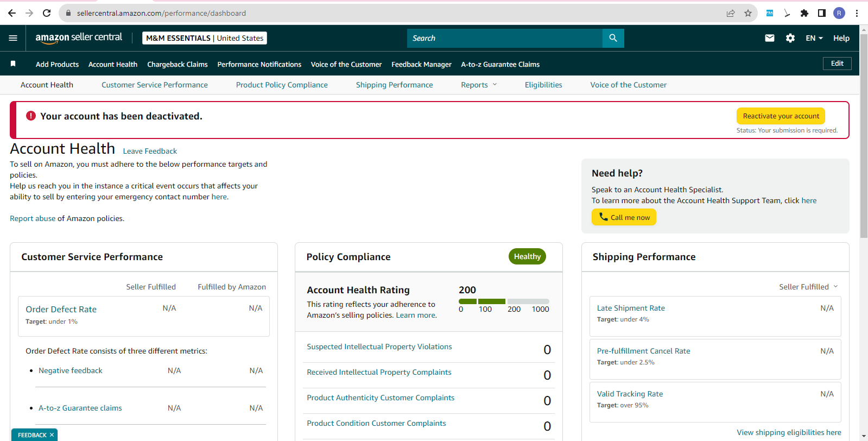This screenshot has width=868, height=441.
Task: Go back using browser back arrow
Action: pos(12,13)
